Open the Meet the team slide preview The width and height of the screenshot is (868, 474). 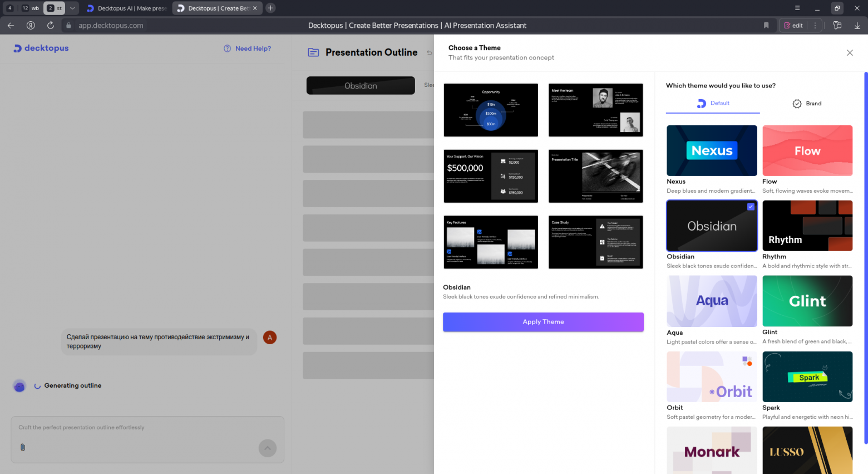point(596,110)
